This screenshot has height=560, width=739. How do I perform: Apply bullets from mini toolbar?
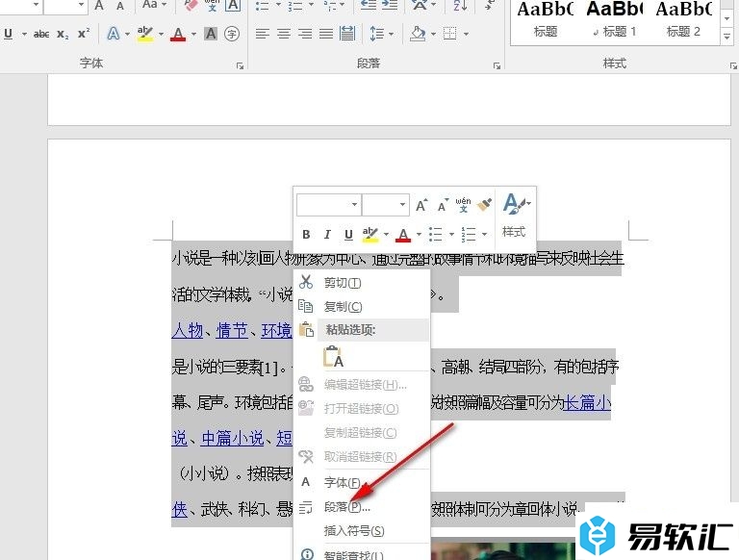point(436,234)
